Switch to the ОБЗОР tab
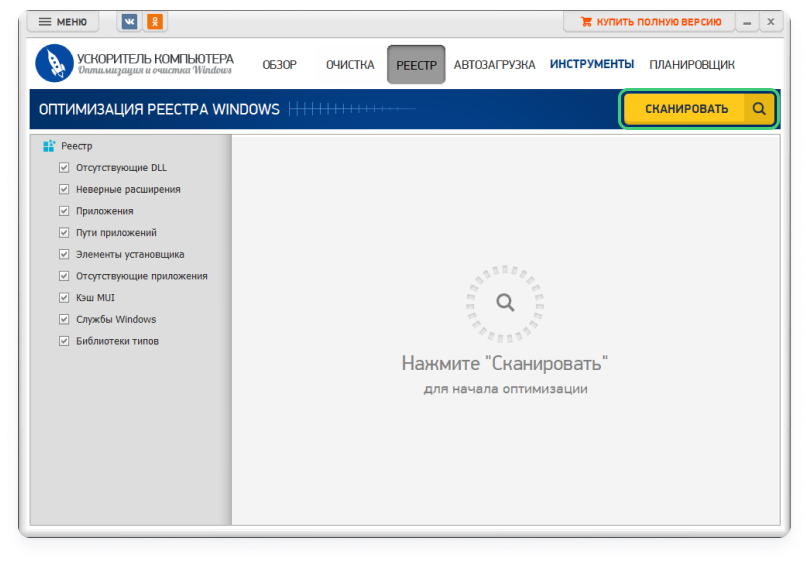The height and width of the screenshot is (564, 809). [x=280, y=65]
